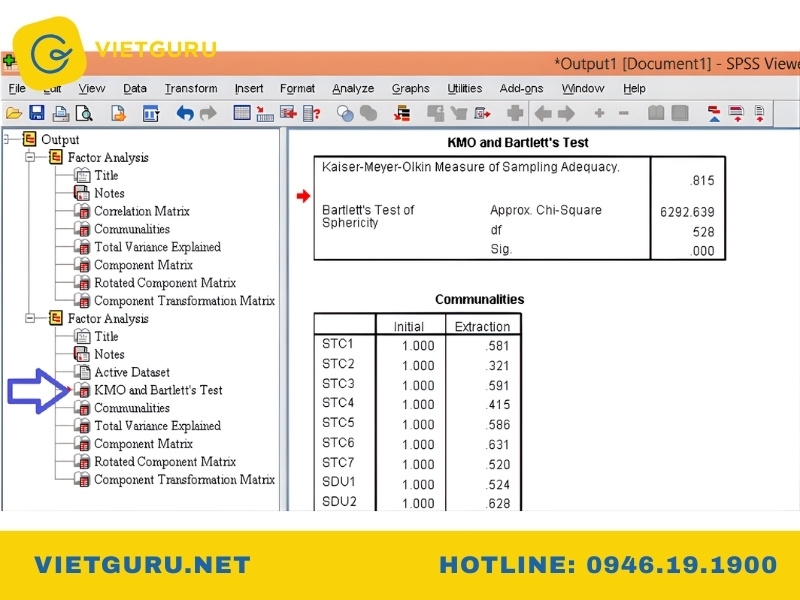Click the Insert Title toolbar icon
This screenshot has width=800, height=600.
737,113
